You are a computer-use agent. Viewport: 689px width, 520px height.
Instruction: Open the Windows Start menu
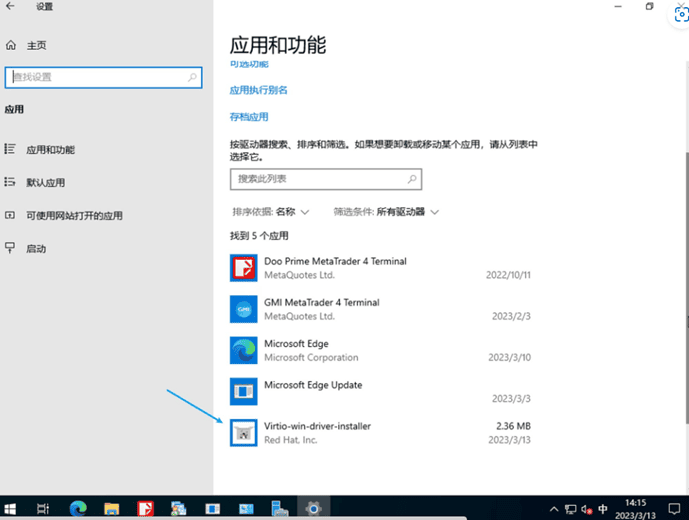tap(10, 509)
